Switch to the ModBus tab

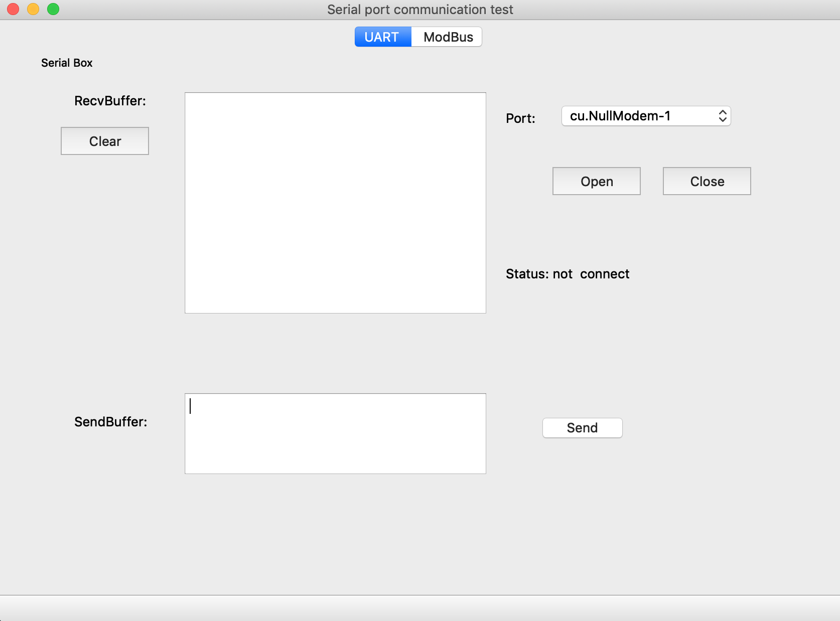[x=447, y=36]
